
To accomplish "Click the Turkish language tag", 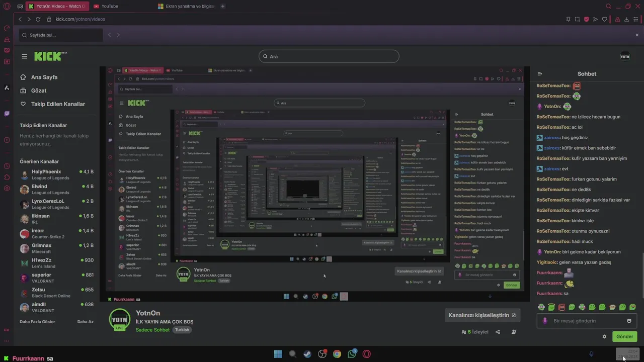I will (182, 330).
